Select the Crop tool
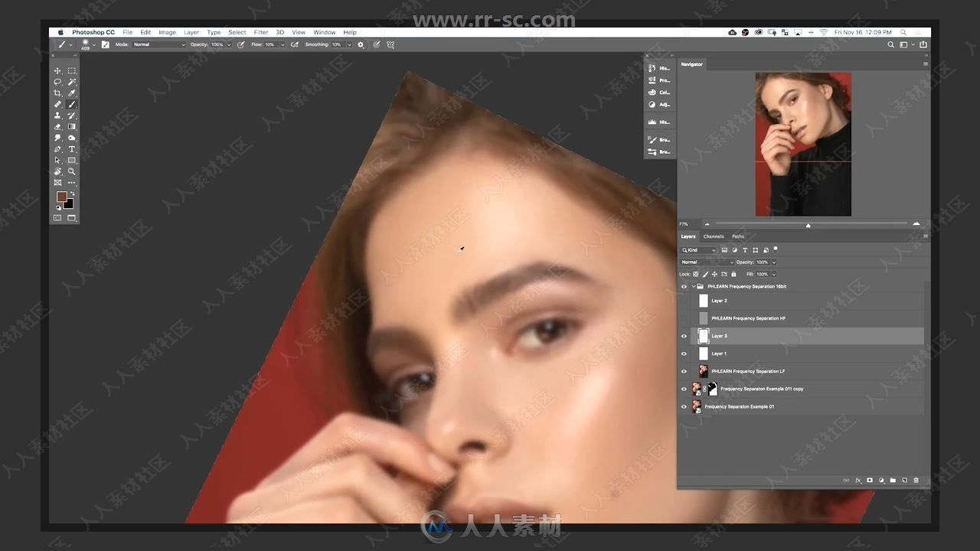Viewport: 980px width, 551px height. point(57,93)
